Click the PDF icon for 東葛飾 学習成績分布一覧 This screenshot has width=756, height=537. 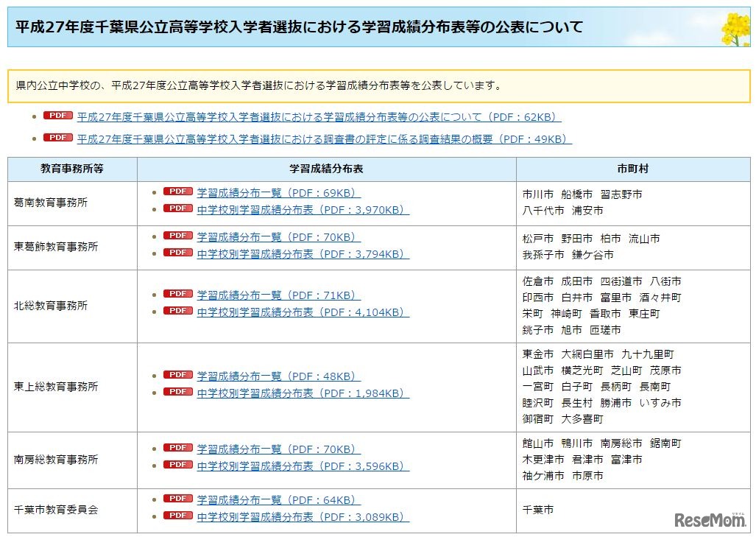[177, 236]
